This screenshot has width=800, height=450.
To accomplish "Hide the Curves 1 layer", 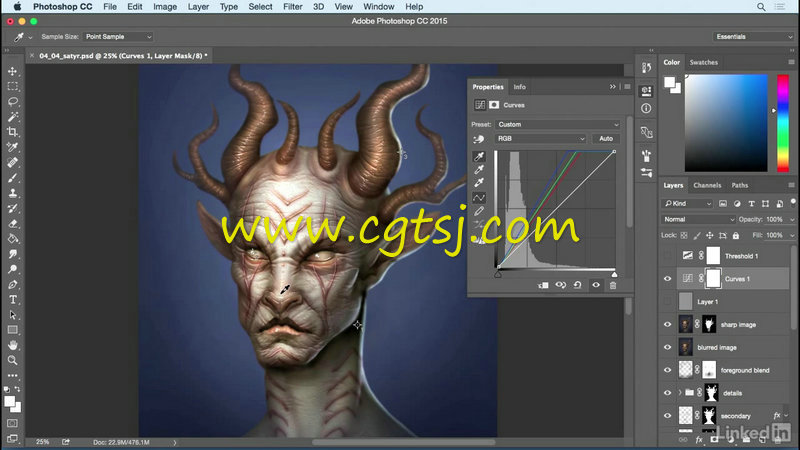I will pyautogui.click(x=667, y=279).
